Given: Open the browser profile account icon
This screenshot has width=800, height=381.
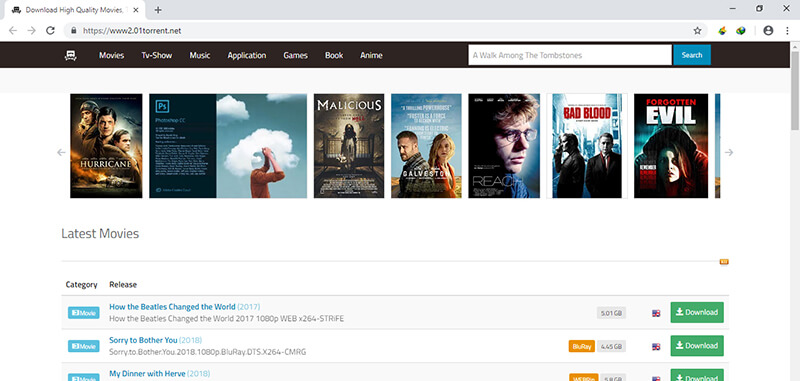Looking at the screenshot, I should click(768, 31).
